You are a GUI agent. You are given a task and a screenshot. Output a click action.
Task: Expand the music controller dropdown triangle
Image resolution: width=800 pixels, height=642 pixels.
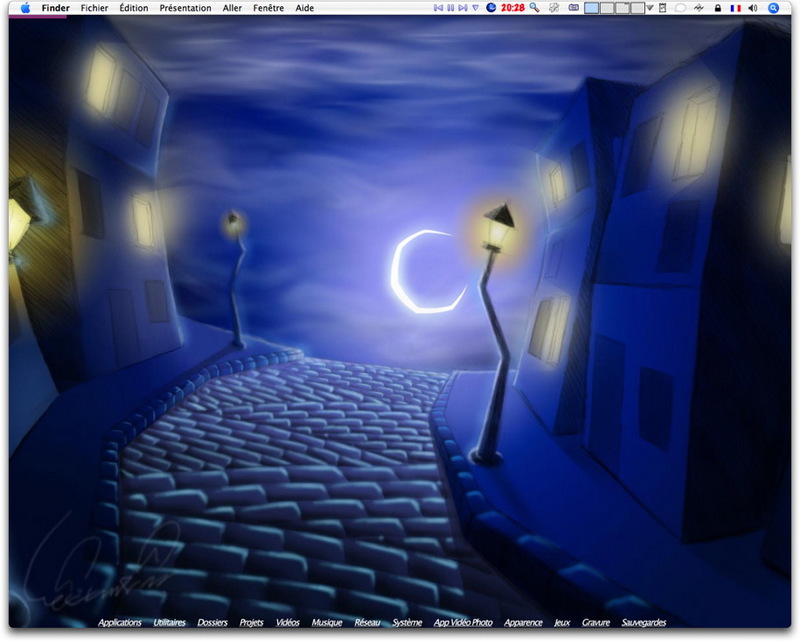[475, 8]
